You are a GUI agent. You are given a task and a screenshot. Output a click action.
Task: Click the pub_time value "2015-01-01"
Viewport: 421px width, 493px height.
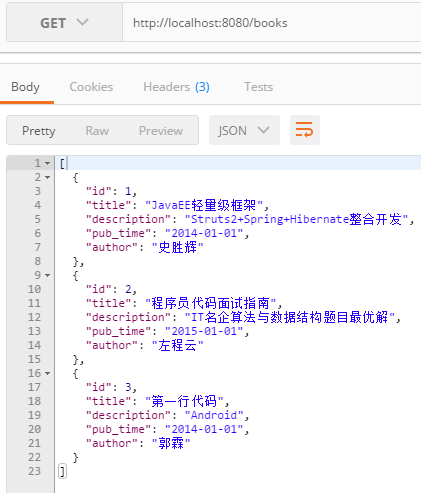tap(204, 331)
